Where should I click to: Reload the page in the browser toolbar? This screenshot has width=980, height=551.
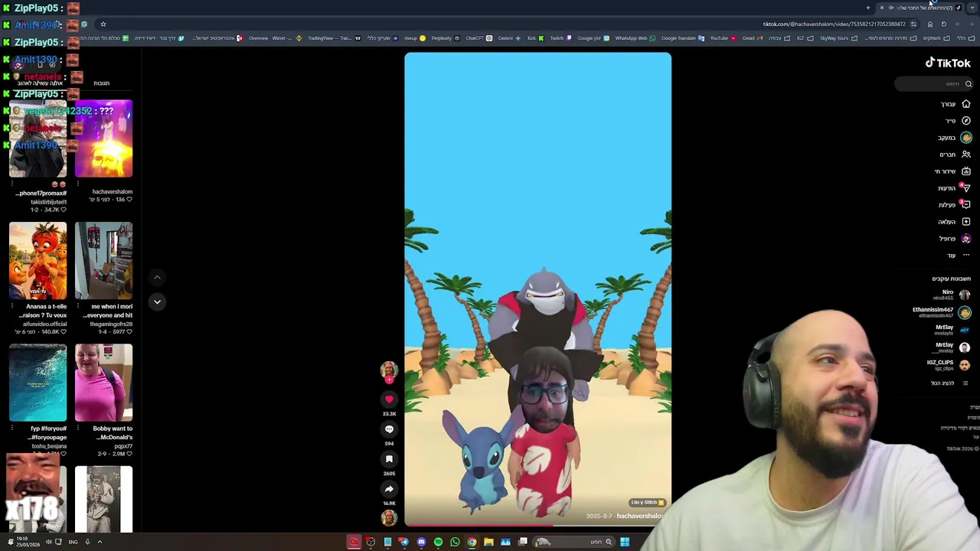coord(944,24)
